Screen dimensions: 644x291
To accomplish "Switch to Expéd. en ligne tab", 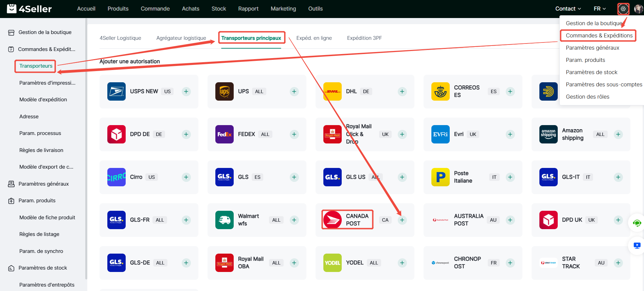I will [x=314, y=38].
